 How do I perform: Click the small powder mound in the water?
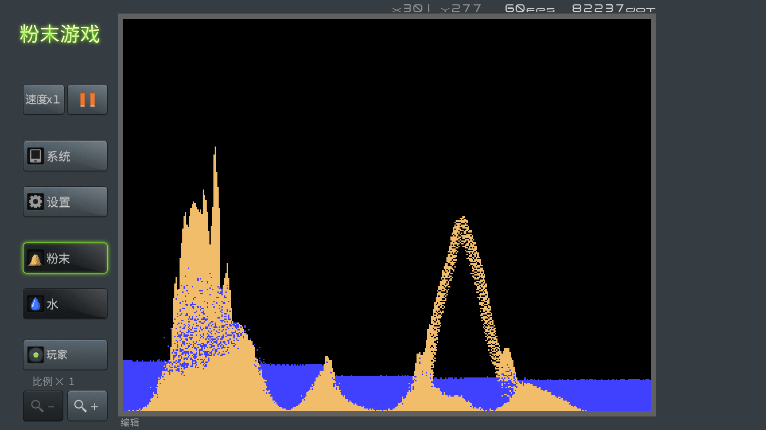pos(326,382)
